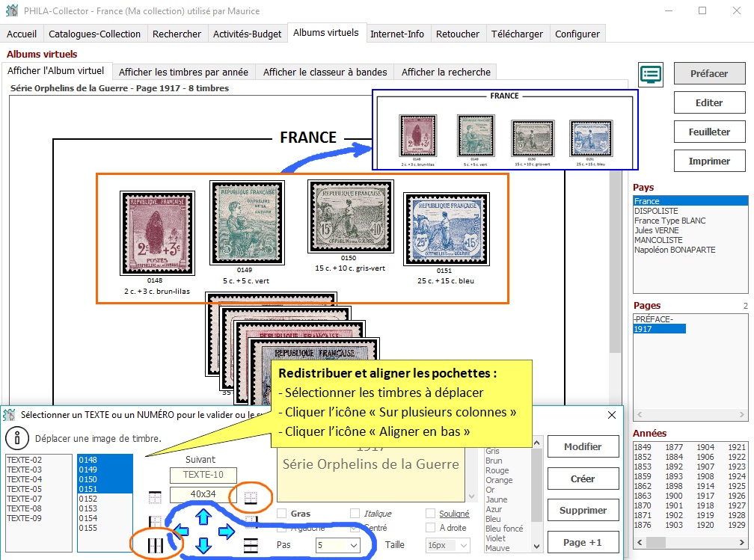Viewport: 754px width, 560px height.
Task: Click the 40x34 size field
Action: tap(203, 494)
